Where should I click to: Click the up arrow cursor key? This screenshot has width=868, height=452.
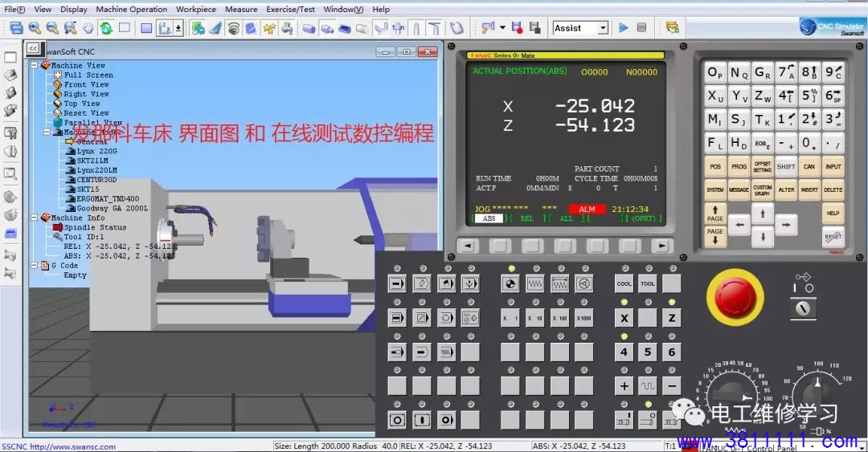pyautogui.click(x=763, y=213)
